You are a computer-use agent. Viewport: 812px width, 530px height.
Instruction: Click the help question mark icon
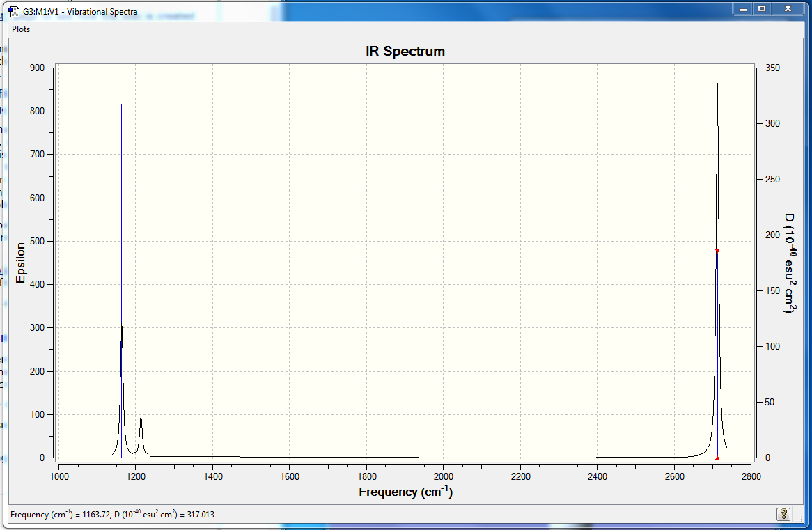point(783,514)
